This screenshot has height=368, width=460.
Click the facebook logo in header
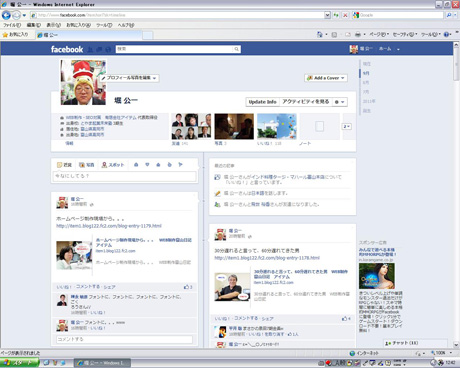point(67,49)
